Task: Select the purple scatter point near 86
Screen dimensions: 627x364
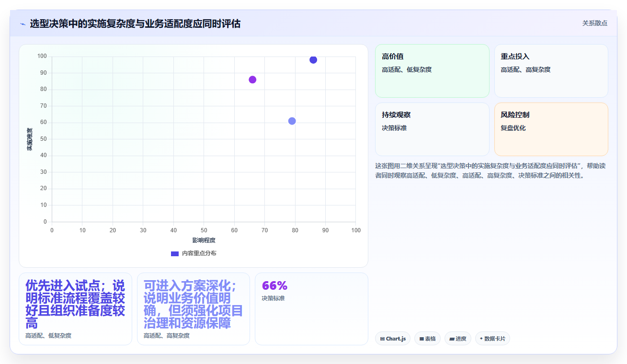Action: click(x=252, y=80)
